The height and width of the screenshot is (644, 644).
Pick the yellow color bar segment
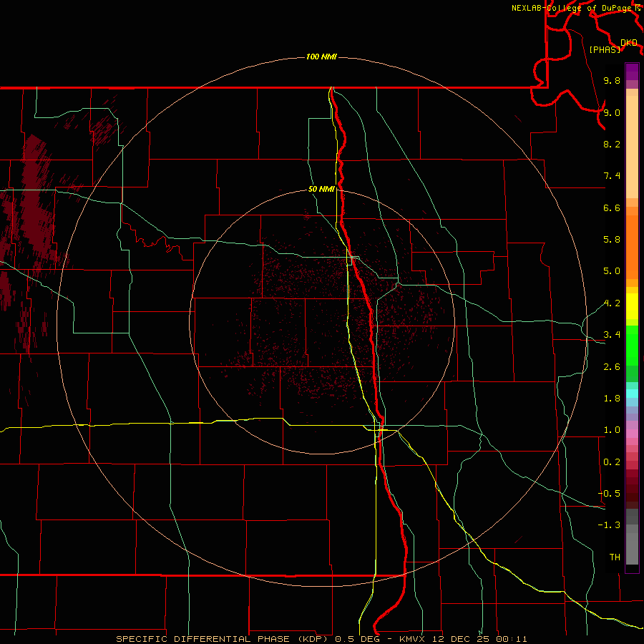pyautogui.click(x=632, y=306)
